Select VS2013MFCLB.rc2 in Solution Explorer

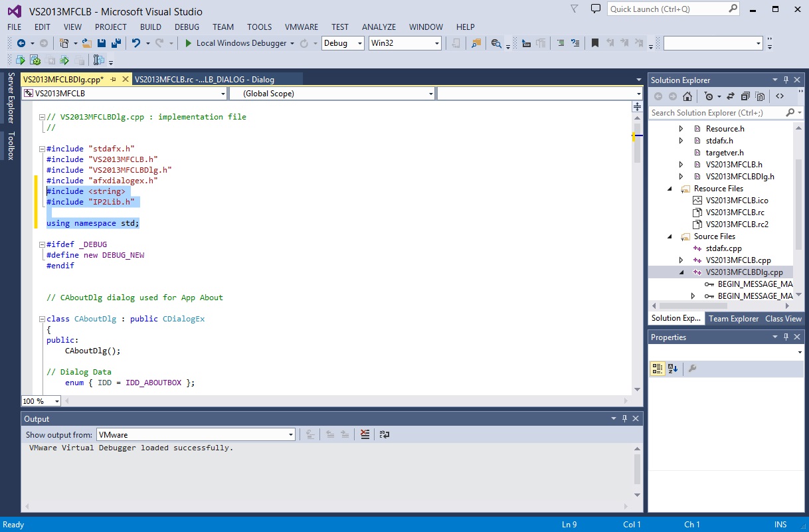737,224
